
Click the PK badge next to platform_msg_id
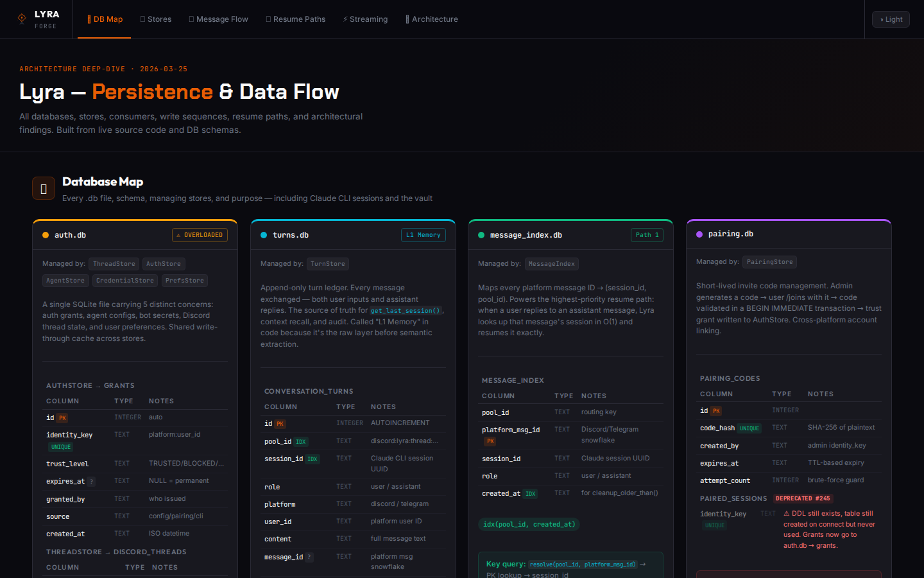490,441
